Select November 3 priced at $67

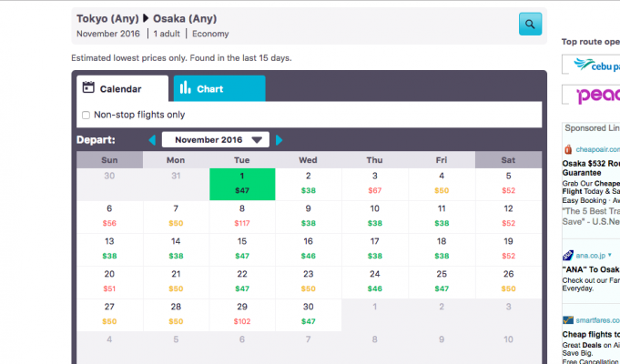point(374,184)
